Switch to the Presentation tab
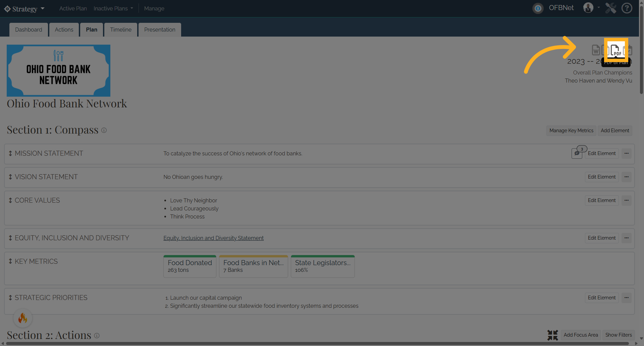 tap(160, 30)
